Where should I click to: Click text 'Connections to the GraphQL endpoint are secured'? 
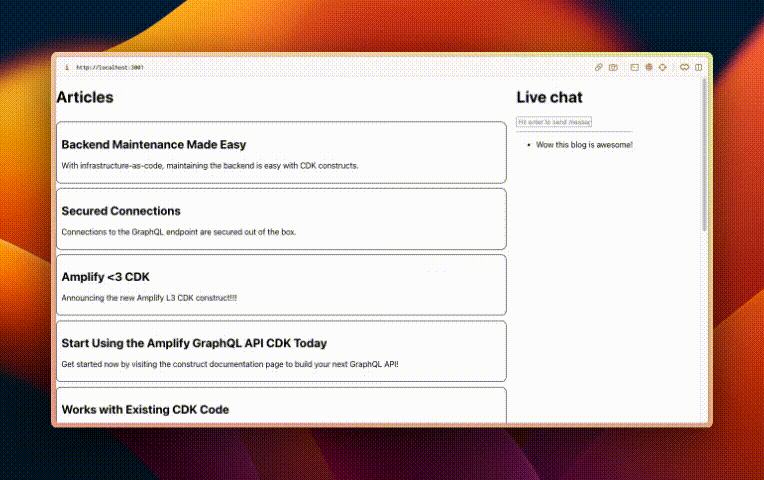pos(152,232)
